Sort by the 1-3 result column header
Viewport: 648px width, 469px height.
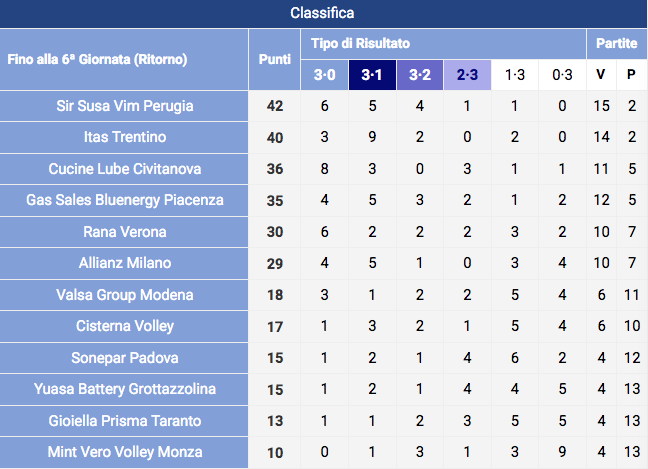tap(515, 75)
